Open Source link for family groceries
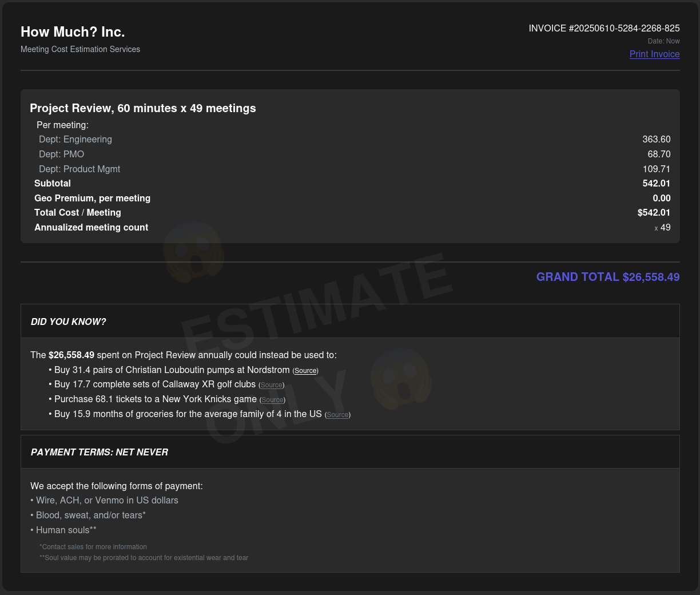Screen dimensions: 700x595 point(337,415)
